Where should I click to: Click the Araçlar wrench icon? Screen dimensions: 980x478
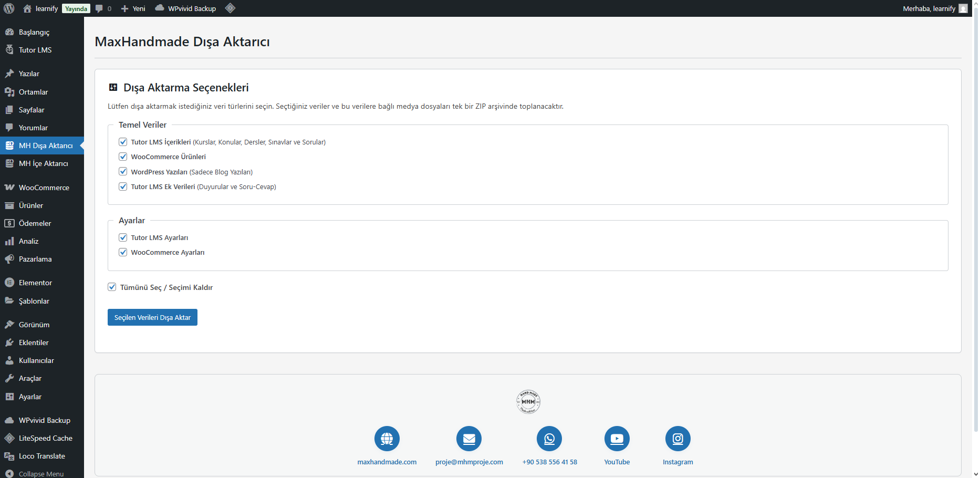[x=9, y=378]
